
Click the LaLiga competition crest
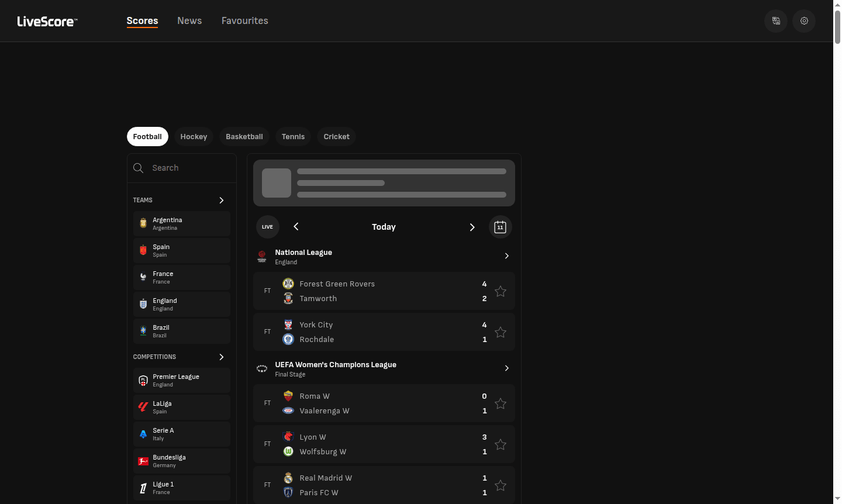(143, 407)
